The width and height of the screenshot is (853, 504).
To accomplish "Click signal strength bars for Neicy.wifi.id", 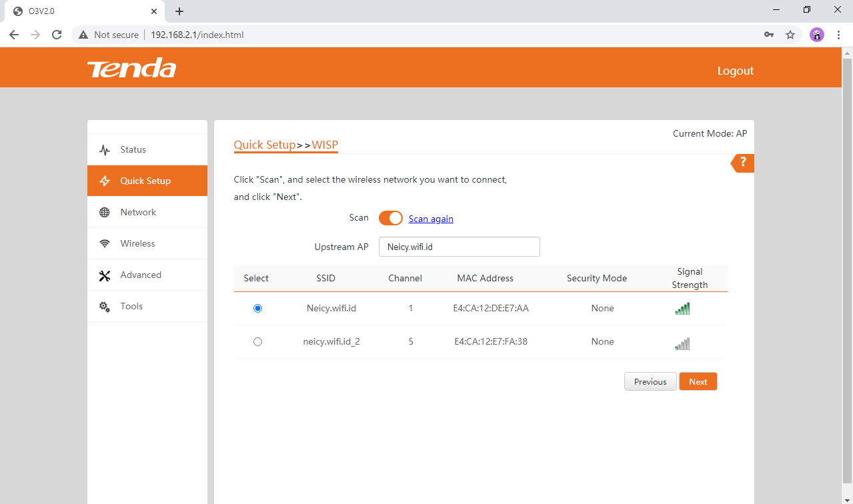I will [682, 309].
